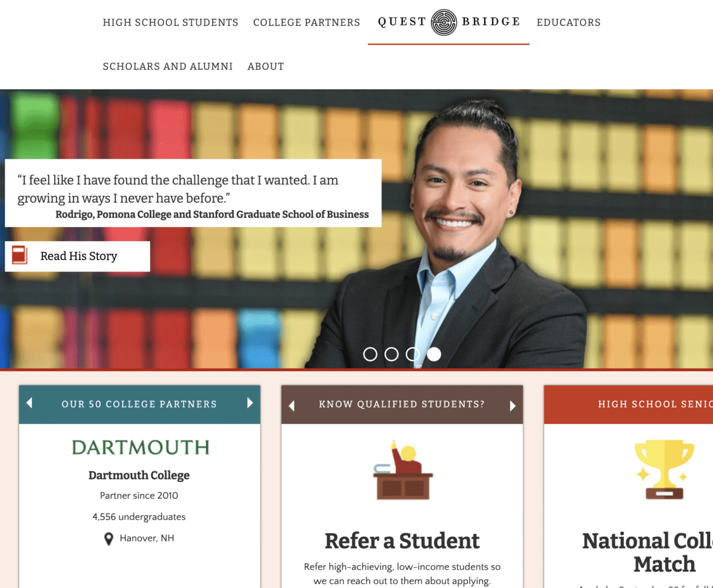
Task: Open the Scholars and Alumni menu
Action: (x=168, y=66)
